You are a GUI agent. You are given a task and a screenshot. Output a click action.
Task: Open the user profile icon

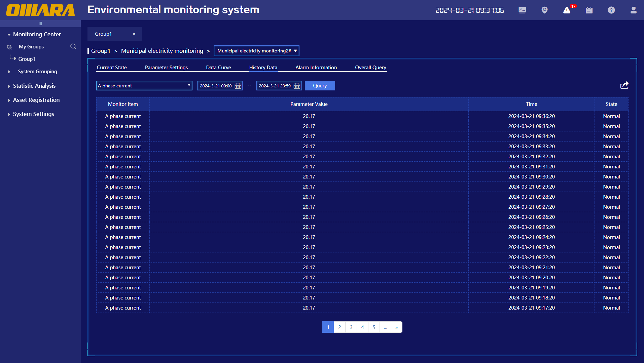[x=633, y=10]
